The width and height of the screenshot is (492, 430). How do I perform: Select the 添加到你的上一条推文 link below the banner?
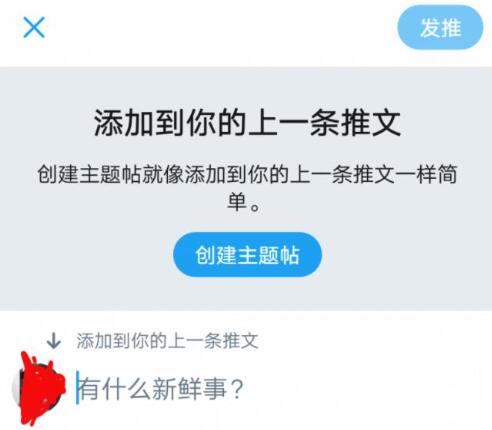tap(167, 341)
